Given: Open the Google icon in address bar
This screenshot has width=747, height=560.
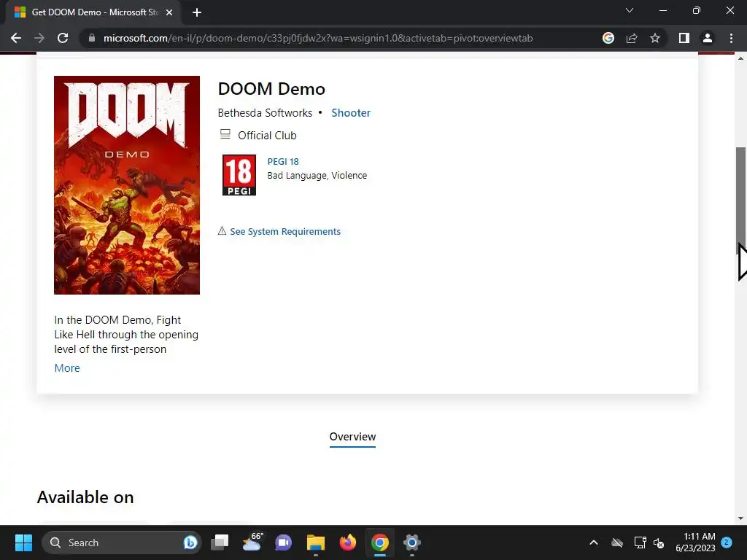Looking at the screenshot, I should click(x=608, y=38).
